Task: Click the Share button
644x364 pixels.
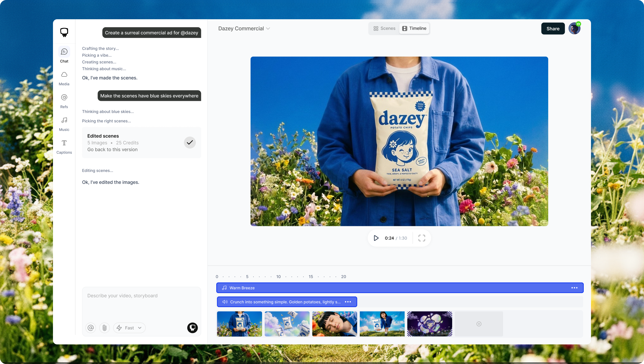Action: coord(553,29)
